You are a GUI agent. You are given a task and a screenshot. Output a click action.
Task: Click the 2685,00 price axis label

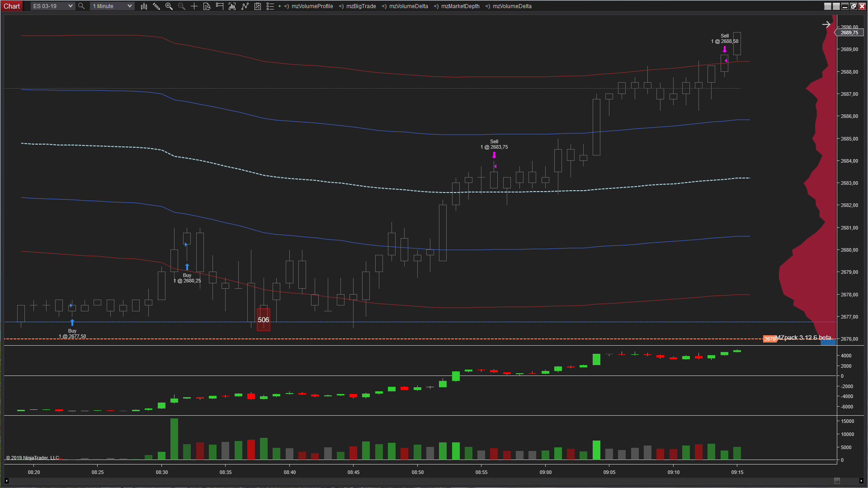[x=849, y=139]
